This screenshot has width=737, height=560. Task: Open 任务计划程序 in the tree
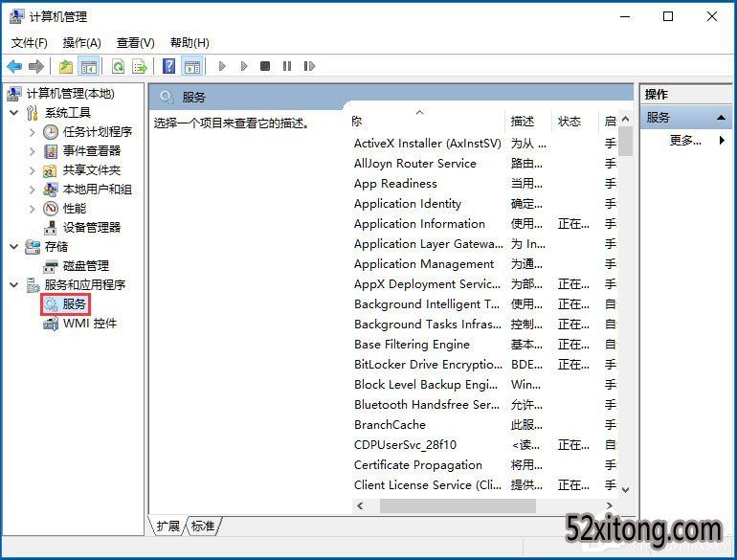[x=98, y=132]
